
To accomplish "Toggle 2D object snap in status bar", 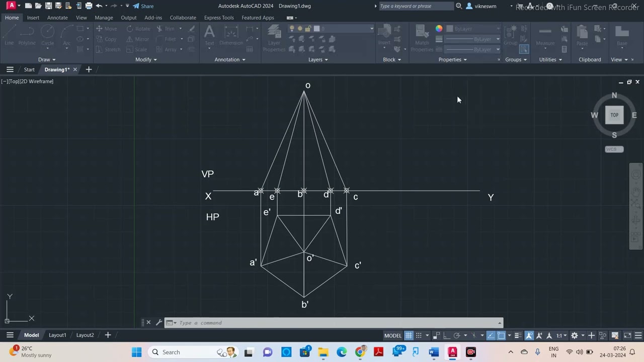I will [x=501, y=335].
